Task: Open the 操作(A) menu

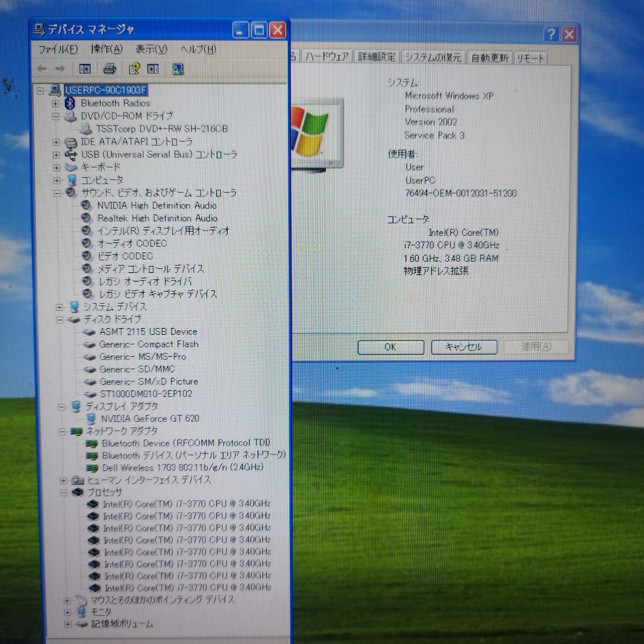Action: [x=106, y=49]
